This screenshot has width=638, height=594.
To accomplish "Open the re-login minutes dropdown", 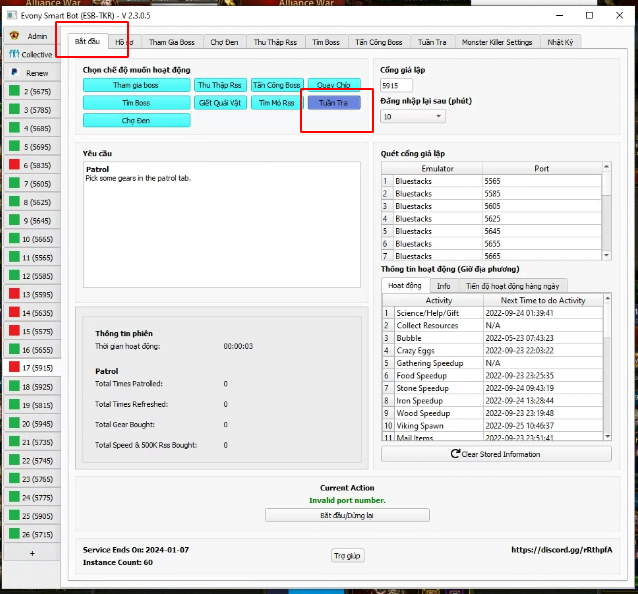I will pos(412,116).
